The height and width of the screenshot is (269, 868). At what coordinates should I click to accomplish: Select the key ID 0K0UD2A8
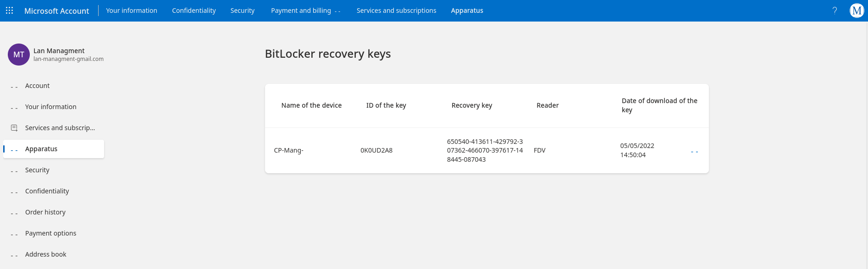[376, 150]
